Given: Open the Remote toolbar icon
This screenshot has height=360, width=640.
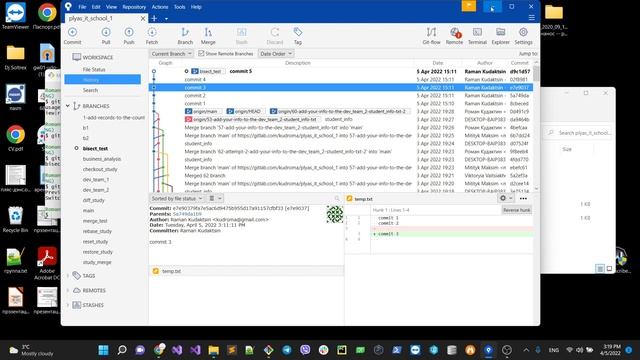Looking at the screenshot, I should point(454,36).
